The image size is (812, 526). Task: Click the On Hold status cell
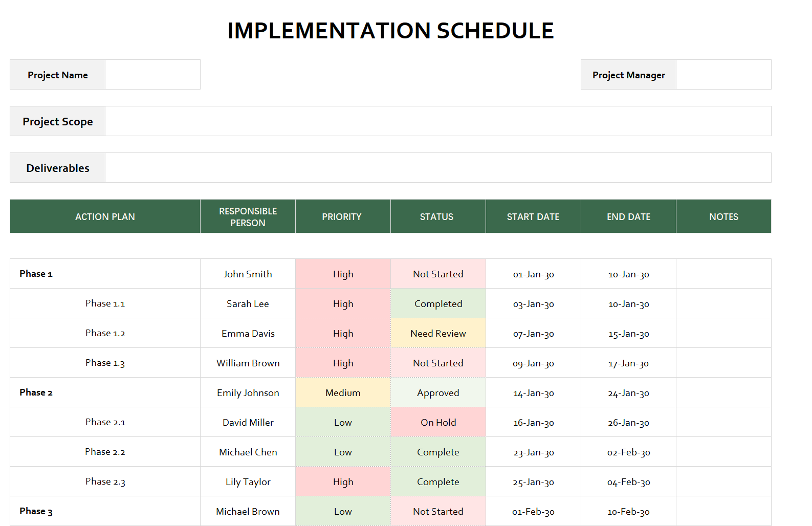tap(438, 422)
